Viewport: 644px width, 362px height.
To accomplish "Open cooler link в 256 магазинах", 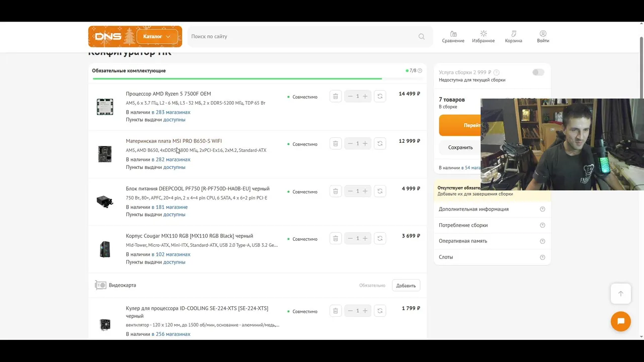I will (x=171, y=334).
